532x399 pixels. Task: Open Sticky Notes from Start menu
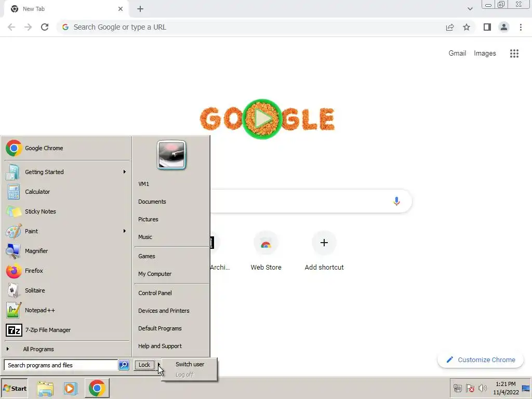pyautogui.click(x=67, y=211)
